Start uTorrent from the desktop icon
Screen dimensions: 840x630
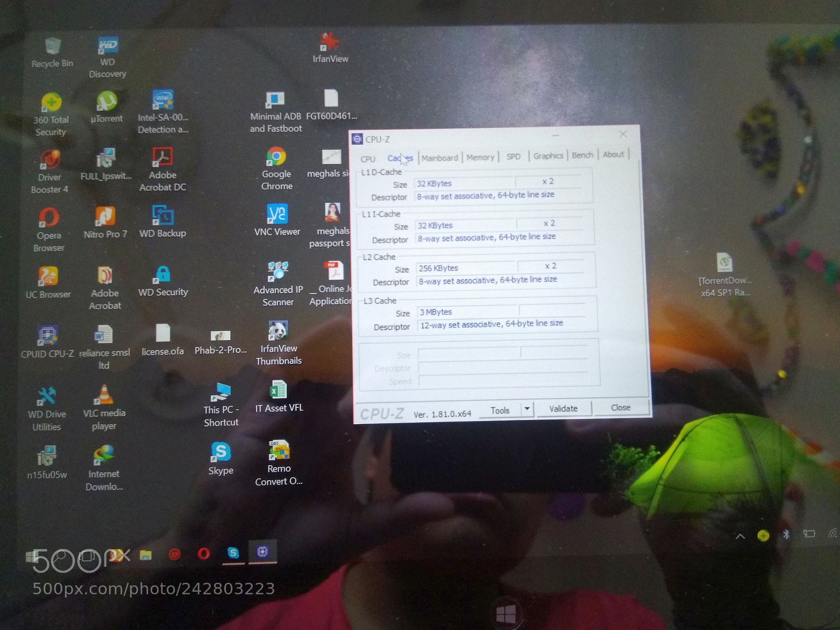pyautogui.click(x=107, y=108)
